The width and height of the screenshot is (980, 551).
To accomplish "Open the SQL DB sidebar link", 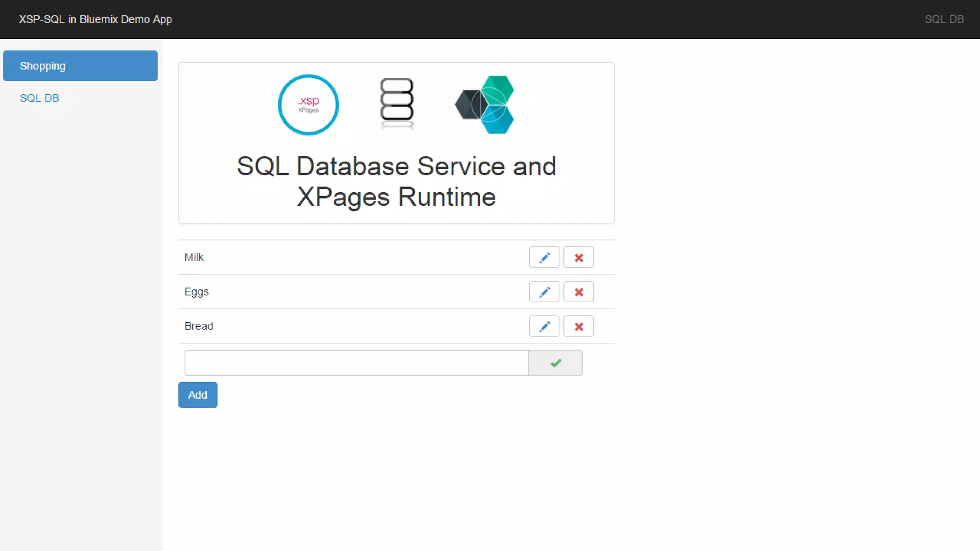I will point(39,98).
